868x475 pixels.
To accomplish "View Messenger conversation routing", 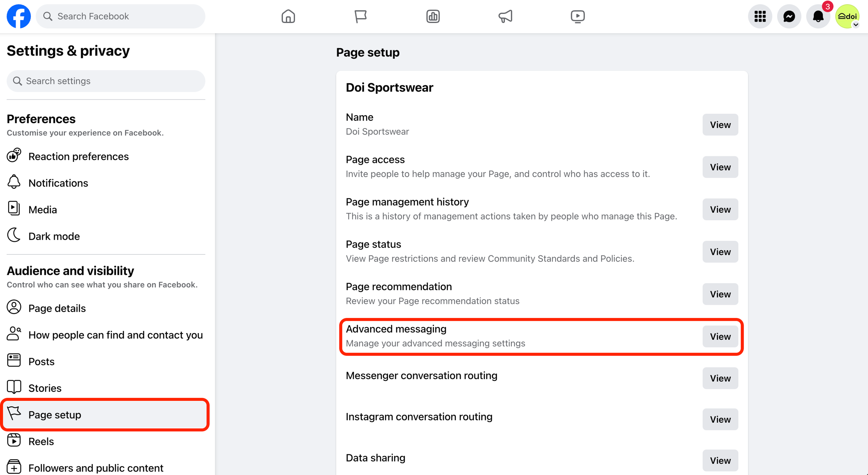I will coord(720,378).
